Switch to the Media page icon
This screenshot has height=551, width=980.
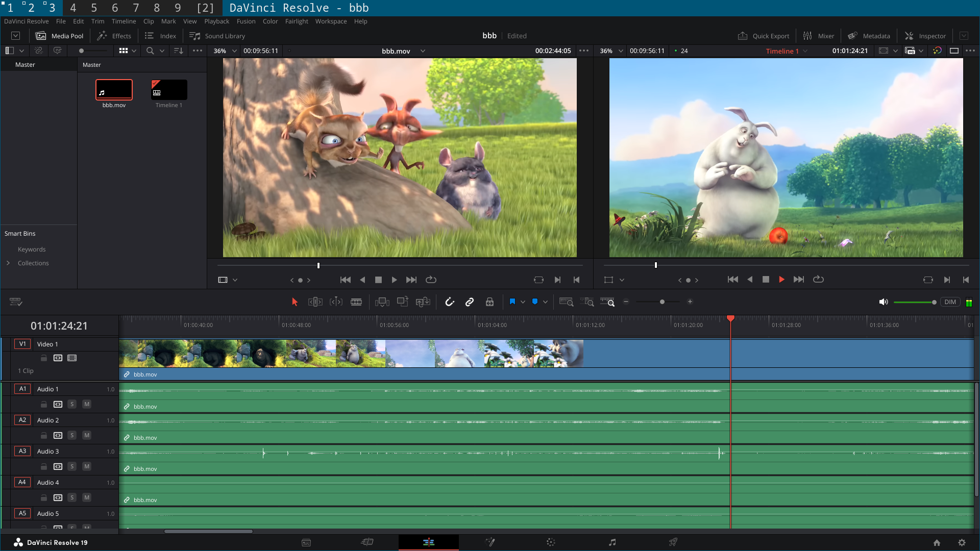coord(306,542)
